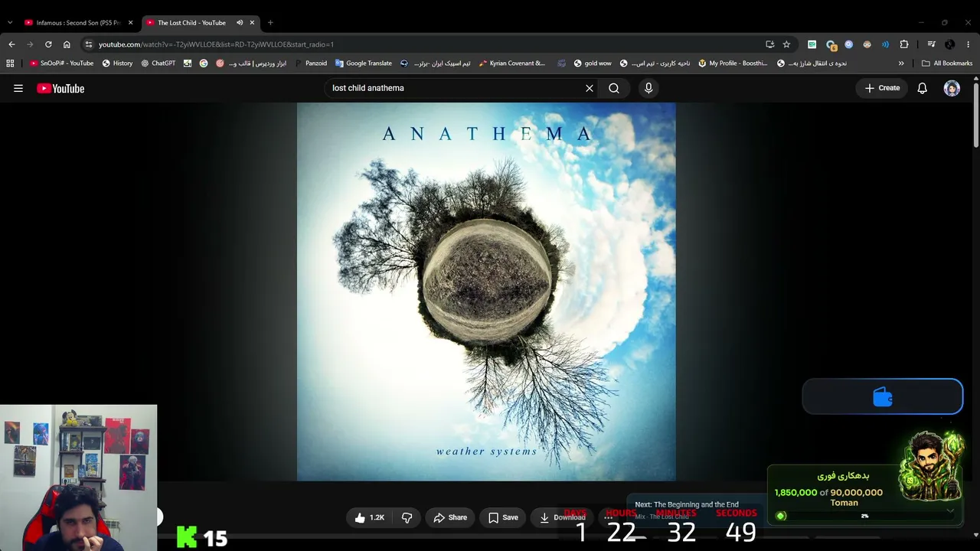980x551 pixels.
Task: Open the Apps grid shortcut
Action: (x=10, y=64)
